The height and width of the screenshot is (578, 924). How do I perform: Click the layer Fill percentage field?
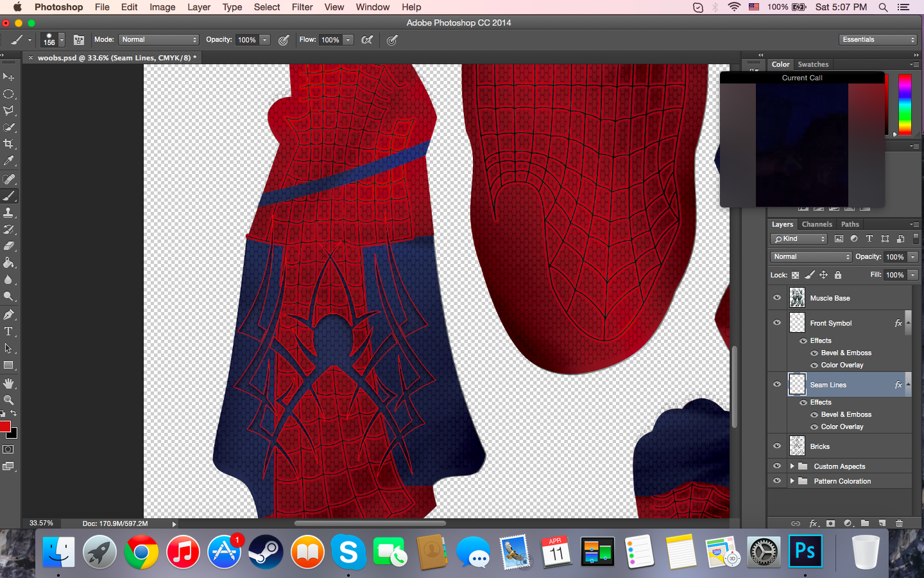(x=894, y=275)
